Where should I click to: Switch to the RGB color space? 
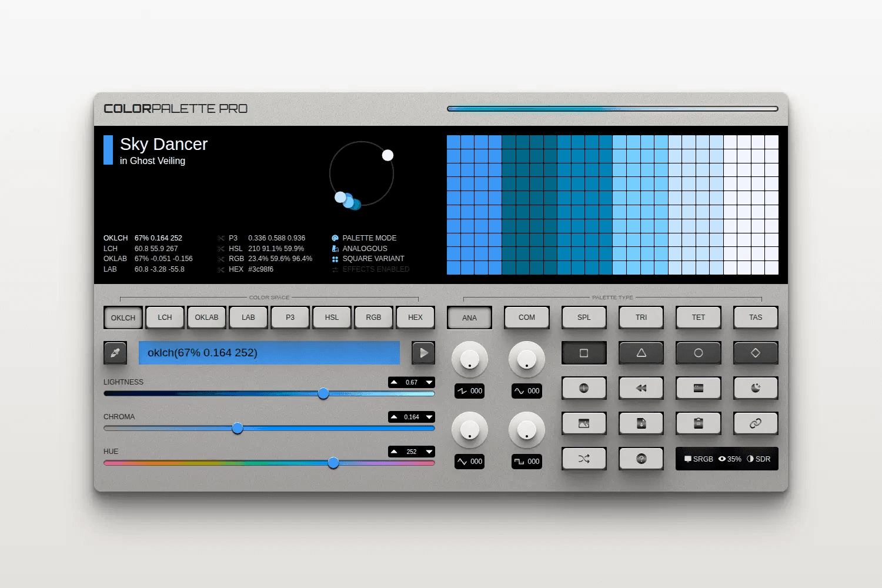[373, 318]
